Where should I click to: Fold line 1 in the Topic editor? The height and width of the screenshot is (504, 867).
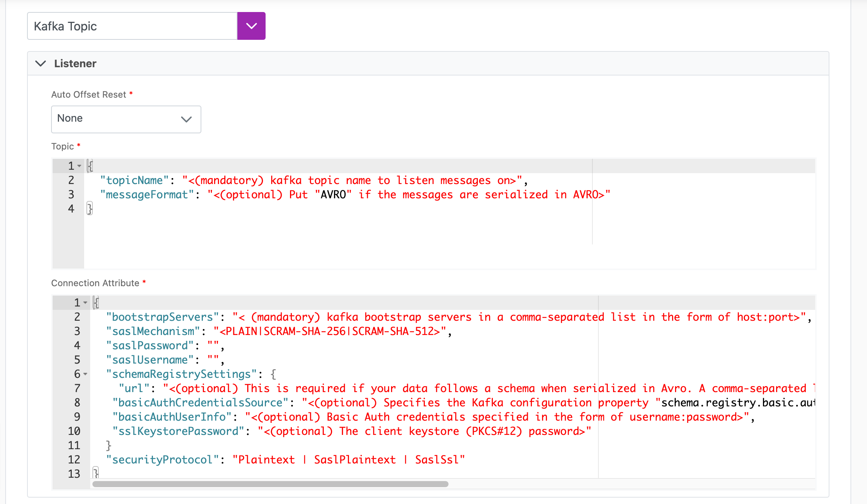pos(79,166)
